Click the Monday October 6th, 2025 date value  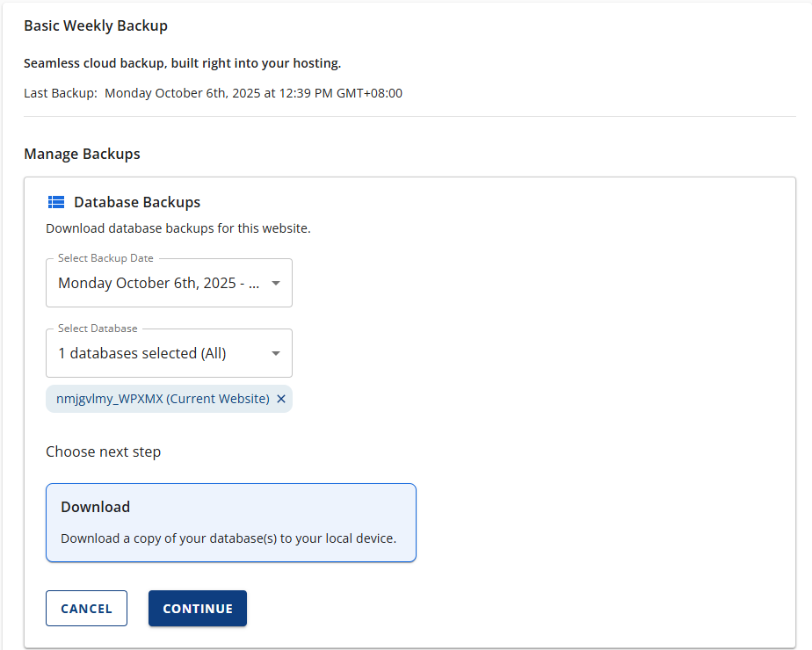tap(158, 283)
